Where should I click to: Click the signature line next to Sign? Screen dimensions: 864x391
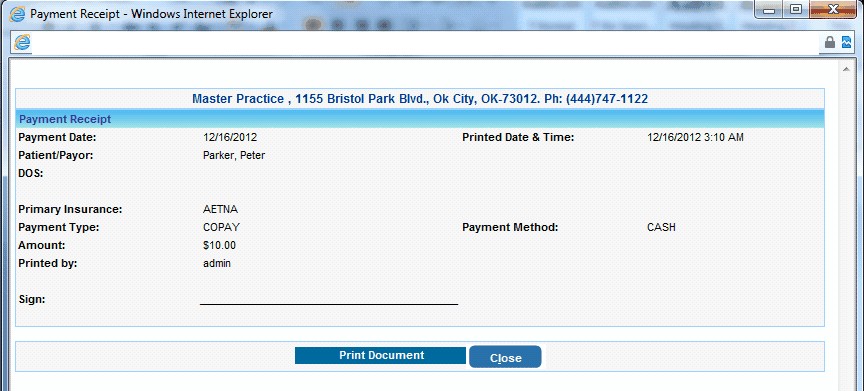(329, 303)
